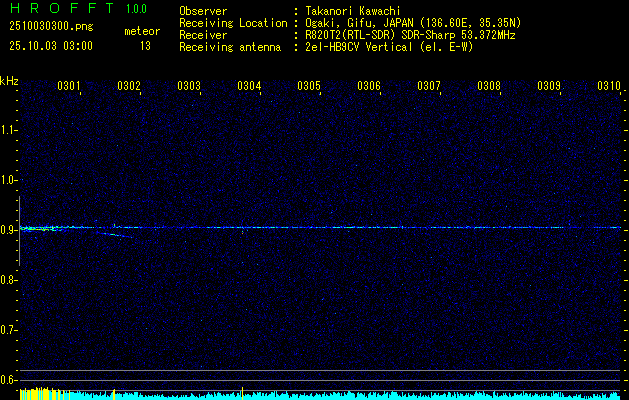Click the yellow burst block in the power graph
This screenshot has width=629, height=400.
pyautogui.click(x=45, y=393)
